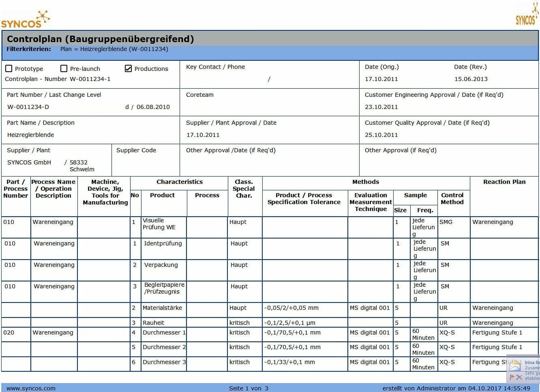Click the Reaction Plan column header
This screenshot has width=540, height=392.
pyautogui.click(x=504, y=182)
